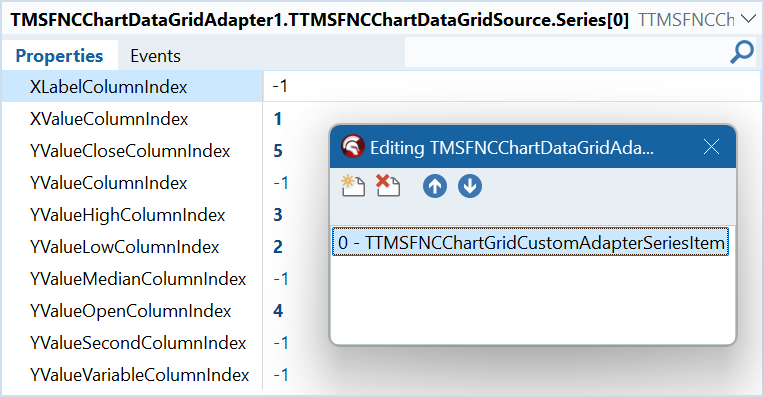
Task: Click the XValueColumnIndex value 1
Action: (278, 119)
